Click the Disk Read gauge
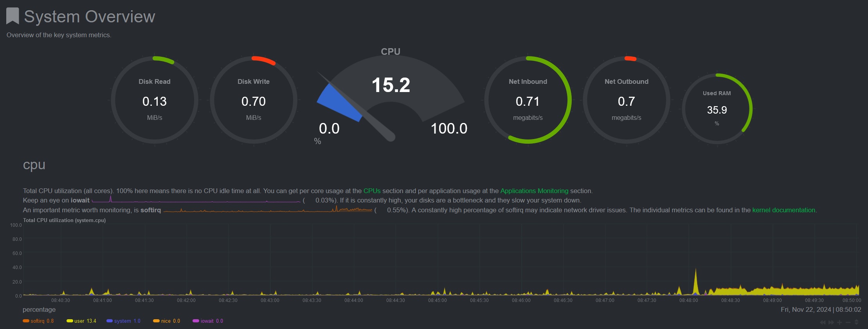The height and width of the screenshot is (329, 868). 155,100
